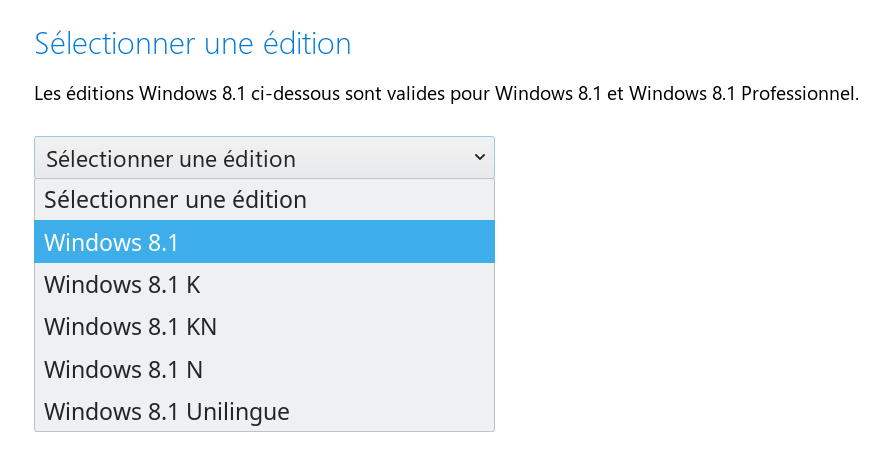The image size is (895, 464).
Task: Click the dropdown chevron arrow icon
Action: click(480, 157)
